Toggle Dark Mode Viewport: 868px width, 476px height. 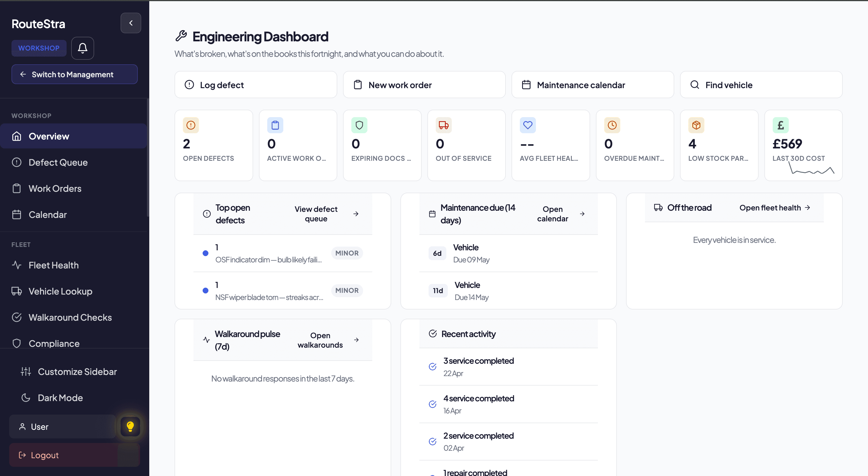[74, 398]
